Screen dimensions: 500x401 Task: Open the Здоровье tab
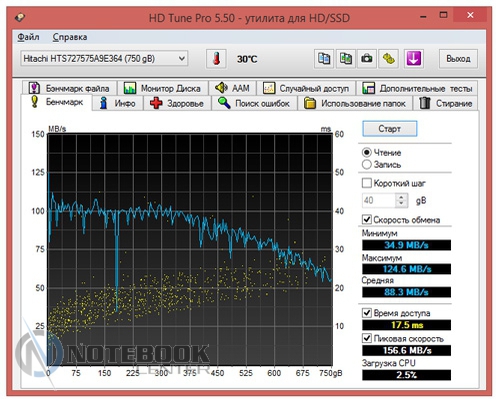click(x=177, y=103)
